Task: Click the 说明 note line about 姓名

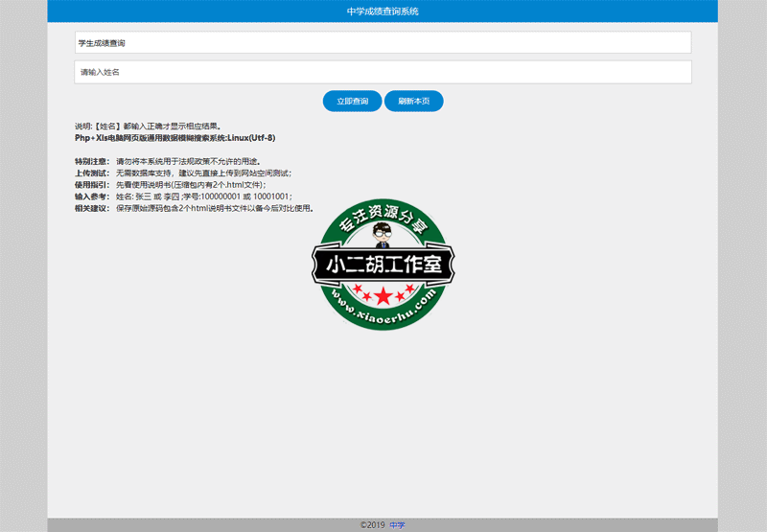Action: pos(148,126)
